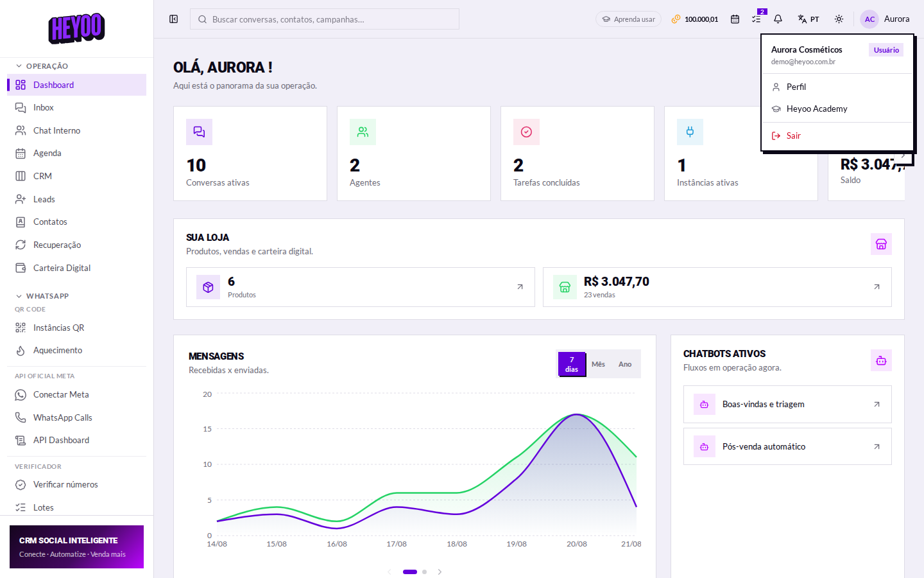The height and width of the screenshot is (578, 924).
Task: Open the tasks checklist icon with badge
Action: pos(757,19)
